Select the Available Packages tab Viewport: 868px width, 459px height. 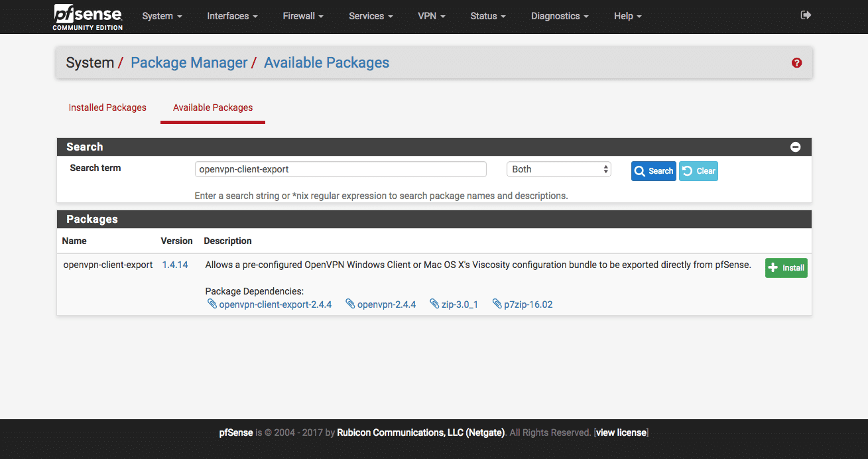tap(213, 107)
